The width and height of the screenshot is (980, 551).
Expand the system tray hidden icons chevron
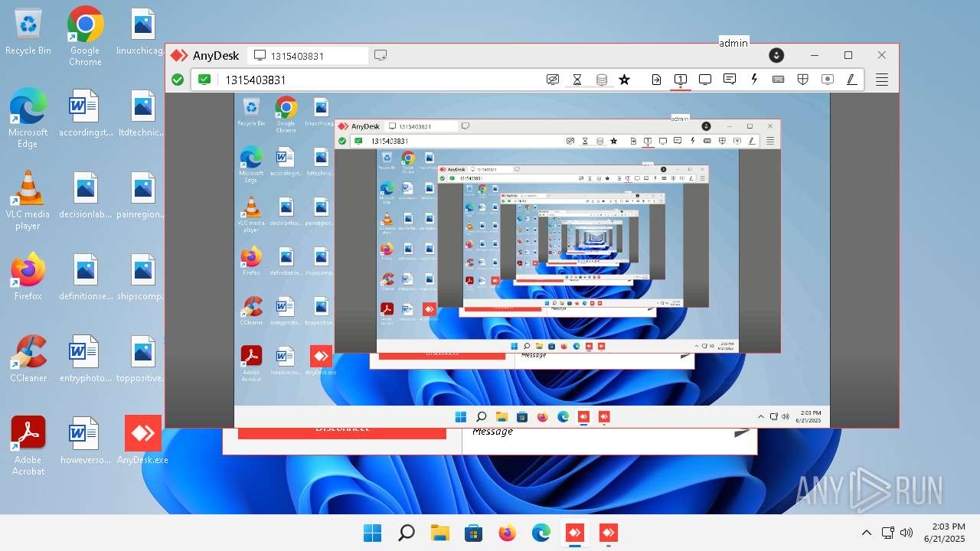point(867,533)
